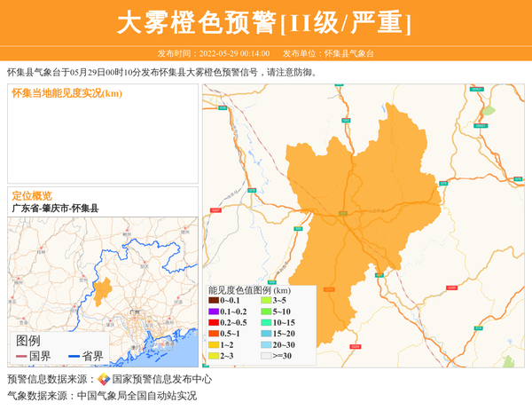
Task: Click the small orange Huaiji county on overview map
Action: pos(103,291)
